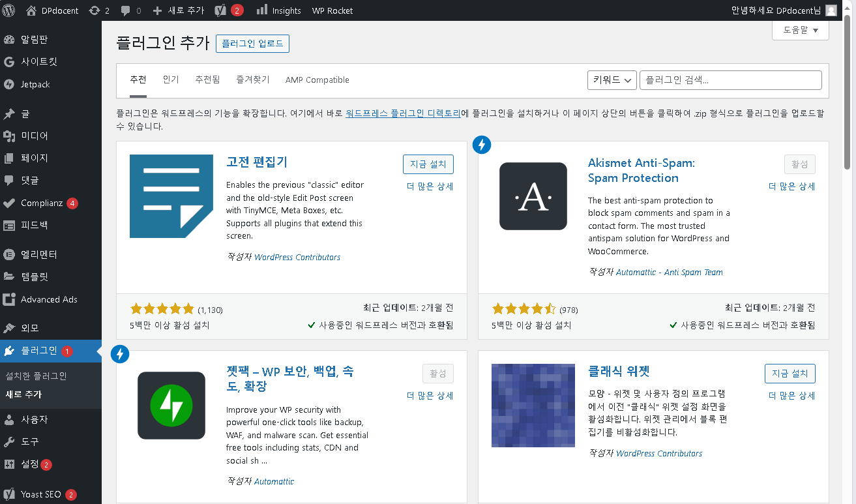Open the updates icon showing 2
The height and width of the screenshot is (504, 856).
click(98, 10)
